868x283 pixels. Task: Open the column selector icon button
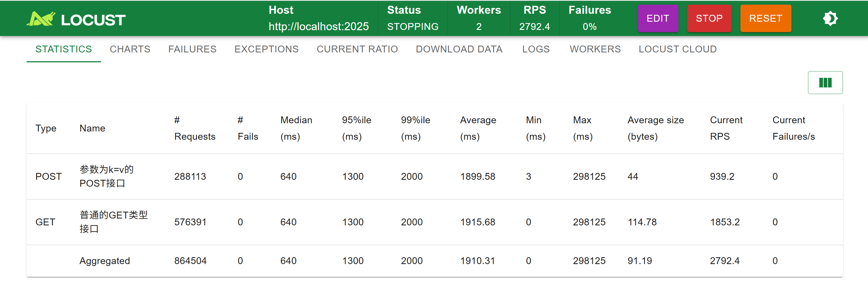click(x=825, y=83)
